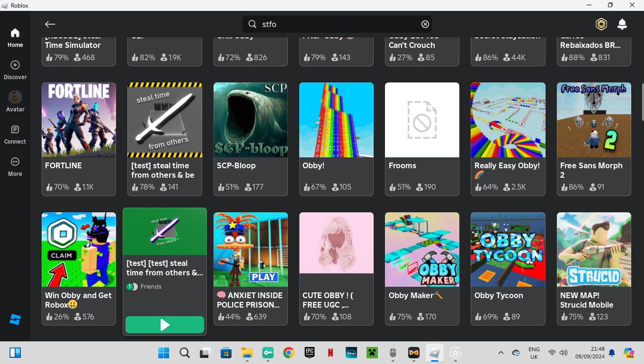The width and height of the screenshot is (644, 364).
Task: Open the steal time from others sword thumbnail
Action: point(165,120)
